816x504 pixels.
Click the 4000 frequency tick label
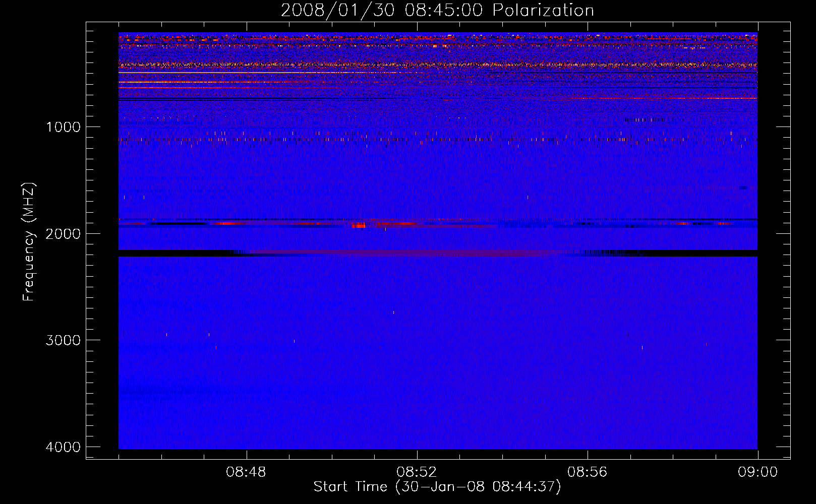(63, 447)
